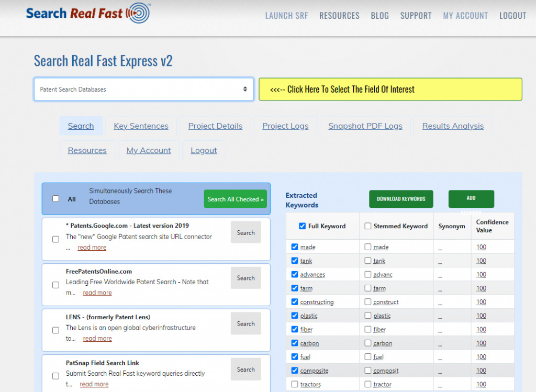Open LAUNCH SRF in top navigation
This screenshot has width=536, height=392.
click(x=286, y=16)
